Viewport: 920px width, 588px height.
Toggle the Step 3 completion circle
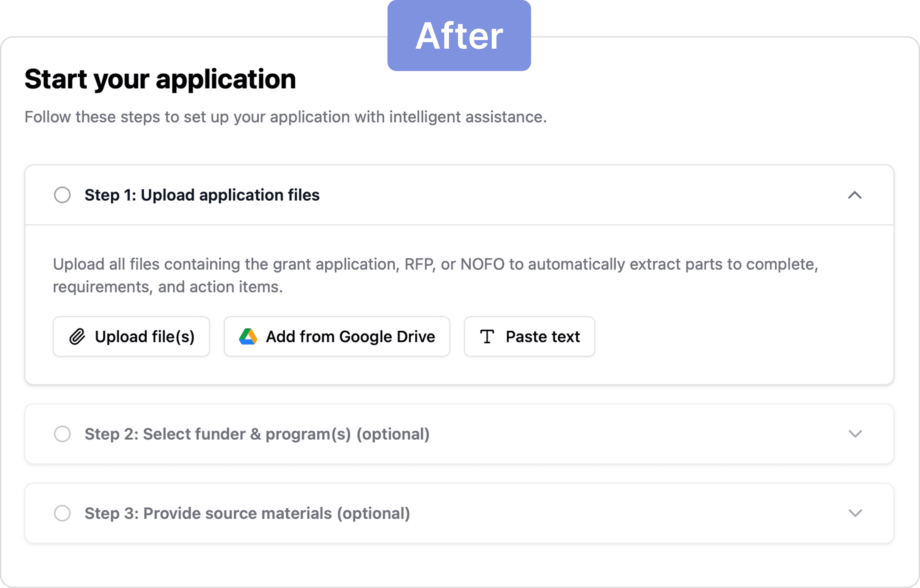(x=62, y=513)
